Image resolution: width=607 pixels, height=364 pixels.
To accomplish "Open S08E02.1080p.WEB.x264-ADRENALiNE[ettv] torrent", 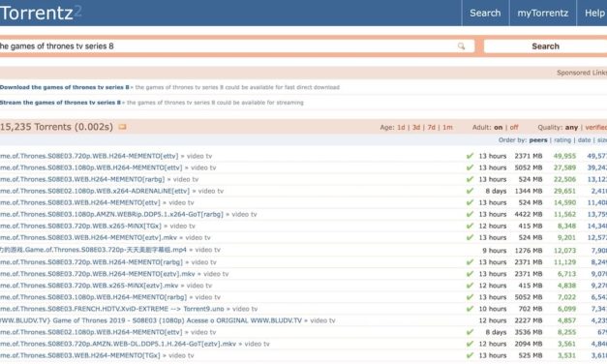I will coord(95,191).
